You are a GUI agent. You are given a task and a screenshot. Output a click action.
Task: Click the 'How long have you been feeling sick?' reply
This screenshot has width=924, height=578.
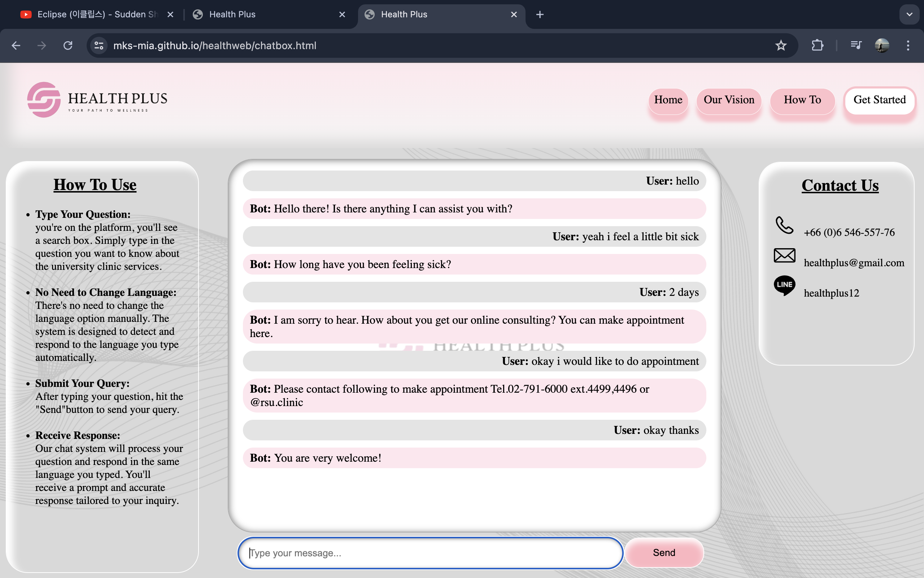(474, 264)
